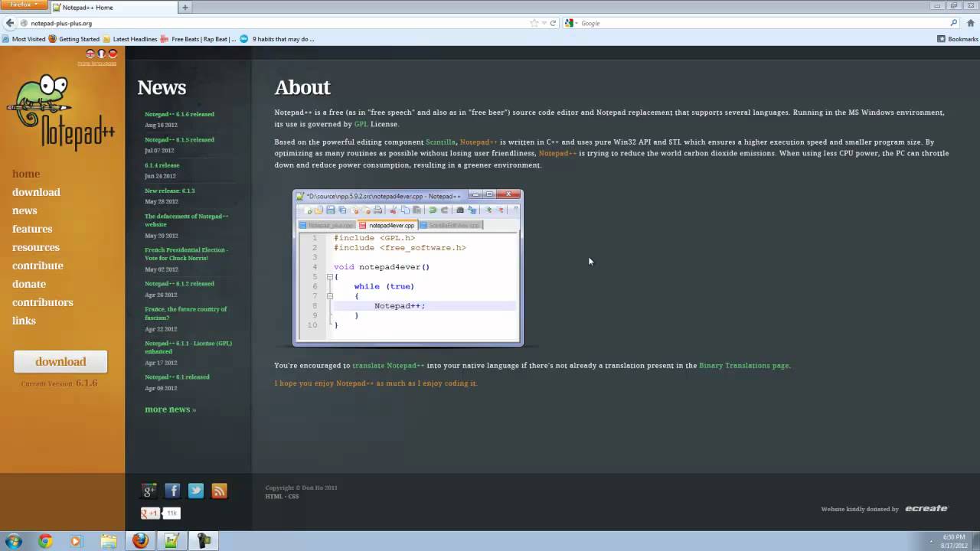Viewport: 980px width, 551px height.
Task: Open the Google+ social icon
Action: click(149, 491)
